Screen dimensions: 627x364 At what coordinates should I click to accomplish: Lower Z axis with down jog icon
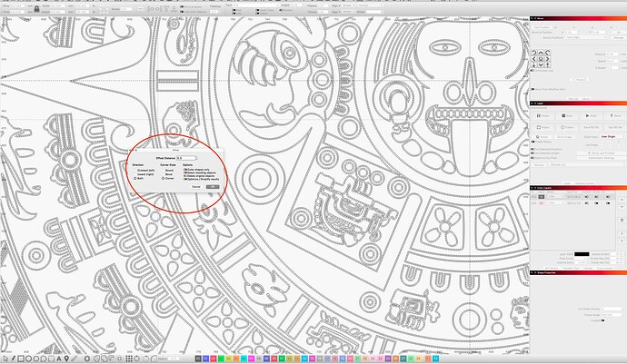click(x=533, y=64)
